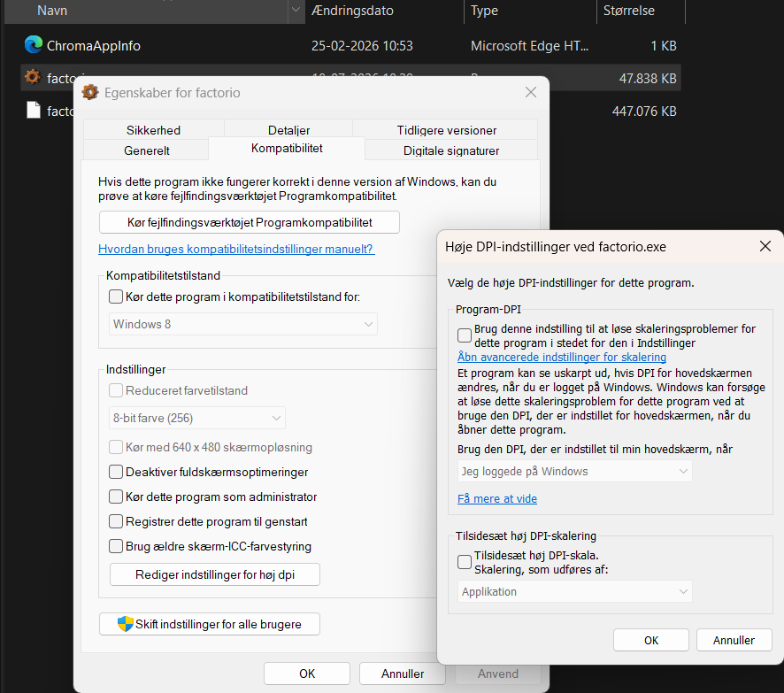Click the blank document file icon
The height and width of the screenshot is (693, 784).
coord(34,110)
